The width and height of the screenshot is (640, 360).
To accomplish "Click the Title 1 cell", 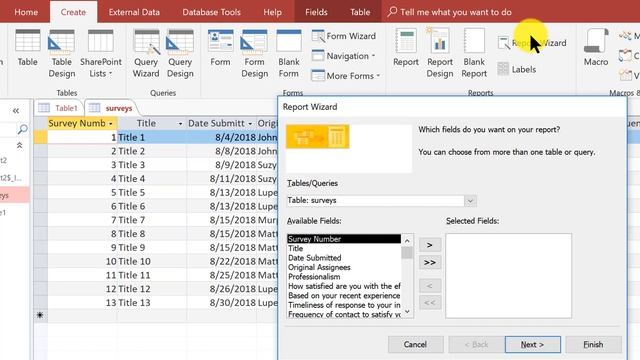I will (x=151, y=137).
